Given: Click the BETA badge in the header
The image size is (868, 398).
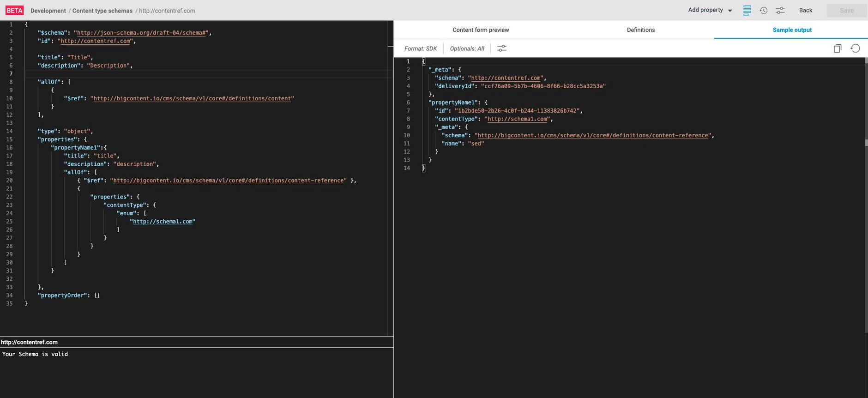Looking at the screenshot, I should coord(14,11).
